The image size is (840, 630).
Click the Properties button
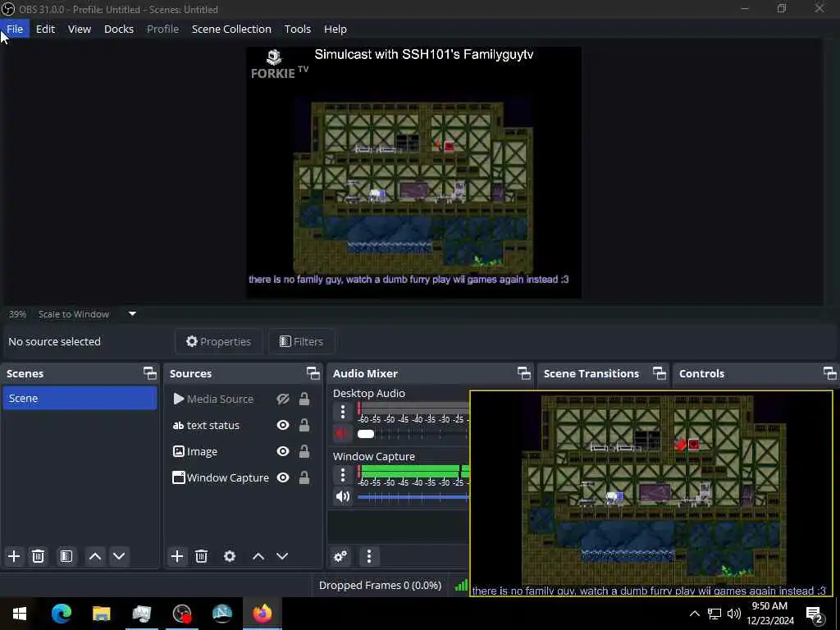pyautogui.click(x=218, y=341)
